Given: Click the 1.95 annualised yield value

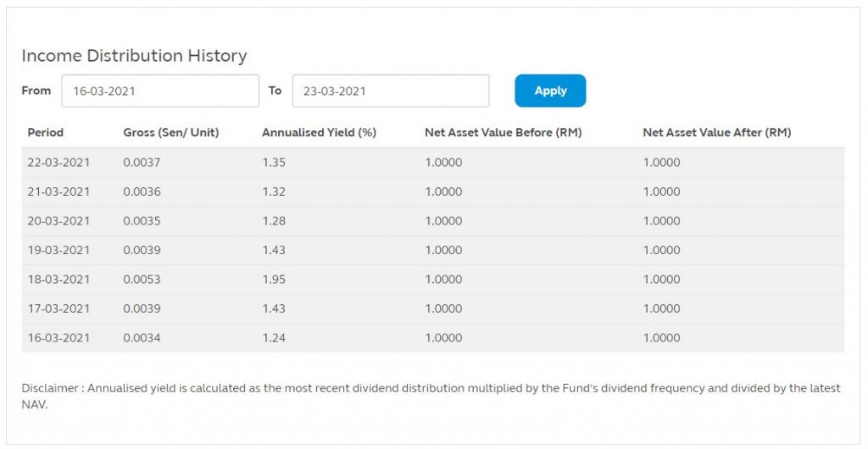Looking at the screenshot, I should tap(274, 280).
